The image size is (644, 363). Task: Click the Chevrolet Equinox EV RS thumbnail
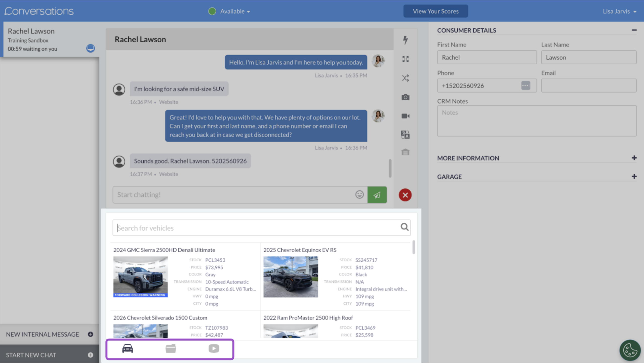(291, 277)
